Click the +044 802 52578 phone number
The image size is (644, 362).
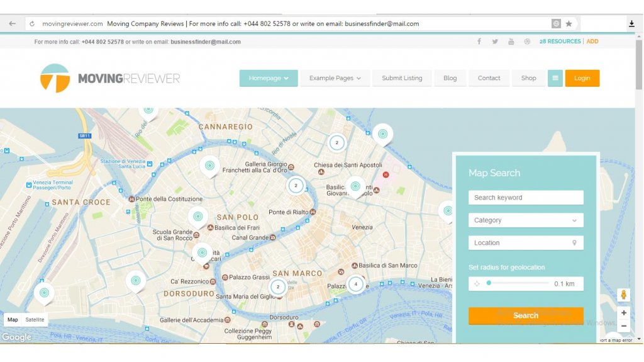point(103,42)
